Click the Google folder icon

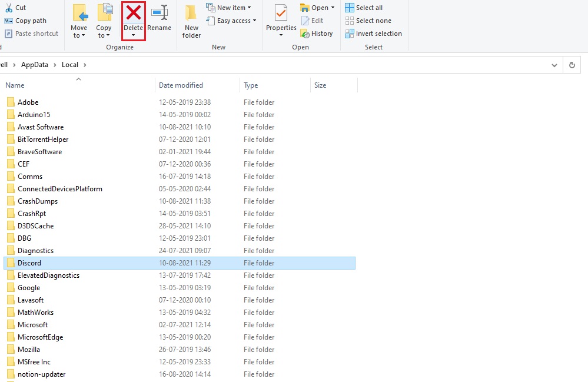pyautogui.click(x=11, y=288)
